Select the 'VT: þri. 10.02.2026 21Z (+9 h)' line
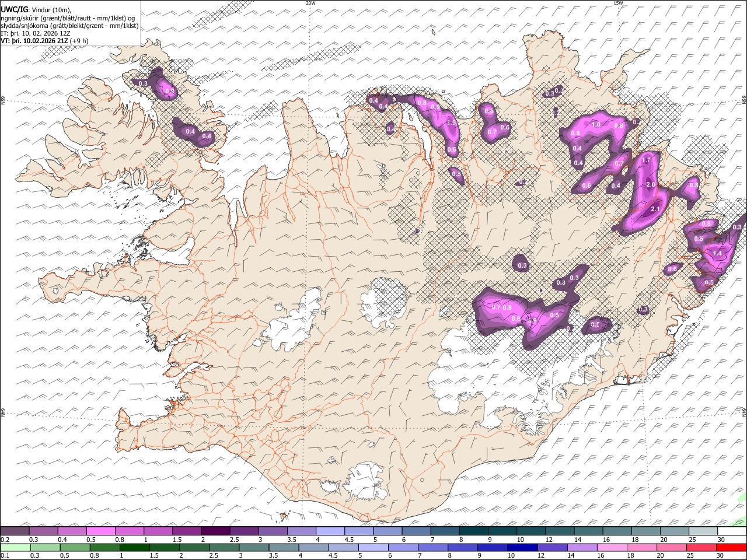Screen dimensions: 747x560 (x=45, y=41)
